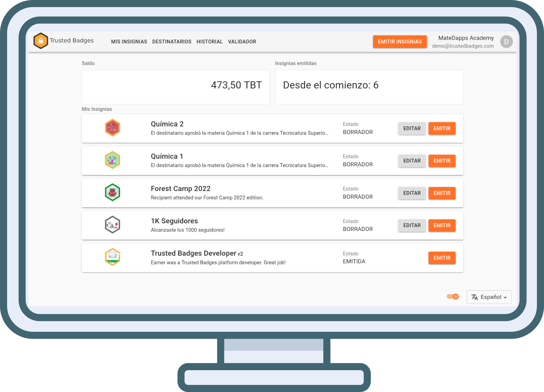This screenshot has width=544, height=392.
Task: Click EDITAR button for Química 2
Action: pos(411,128)
